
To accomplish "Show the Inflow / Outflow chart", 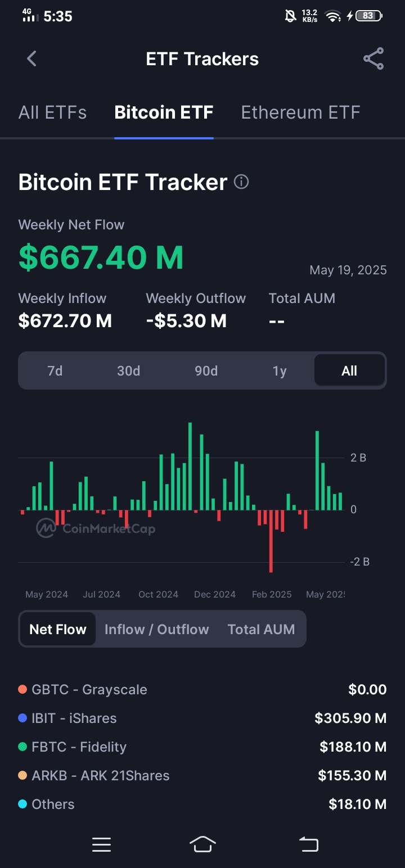I will tap(156, 629).
